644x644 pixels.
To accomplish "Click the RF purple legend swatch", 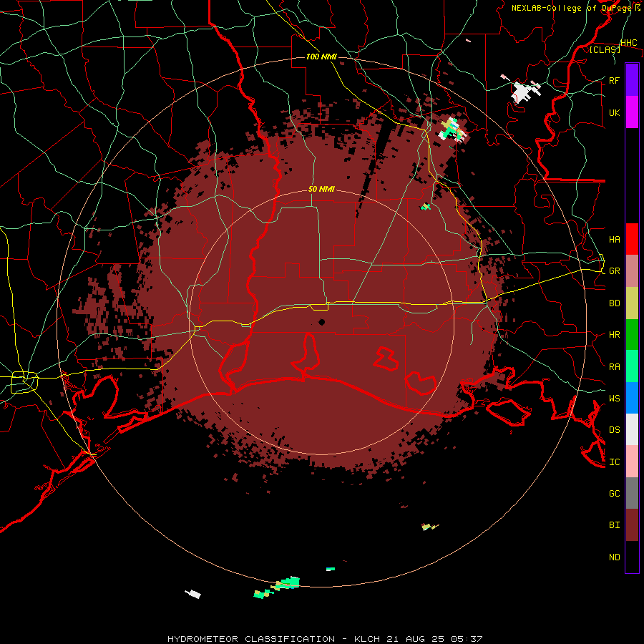I will [632, 80].
